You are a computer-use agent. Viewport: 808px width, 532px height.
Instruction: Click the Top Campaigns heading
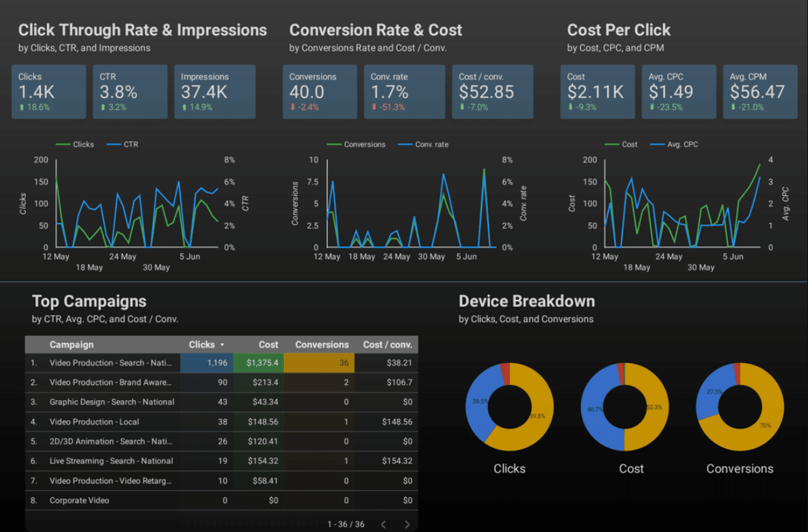(89, 301)
